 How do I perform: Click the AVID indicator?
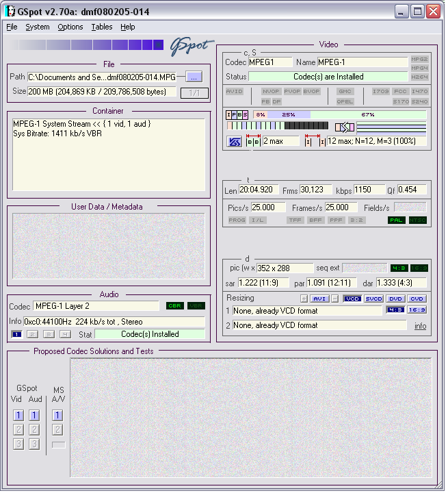pos(234,92)
